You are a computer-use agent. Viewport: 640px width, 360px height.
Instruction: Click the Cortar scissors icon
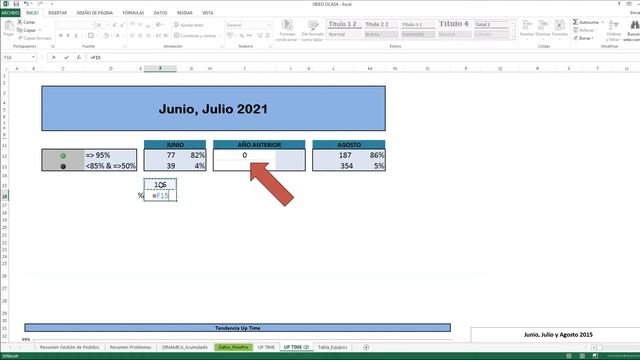point(20,22)
